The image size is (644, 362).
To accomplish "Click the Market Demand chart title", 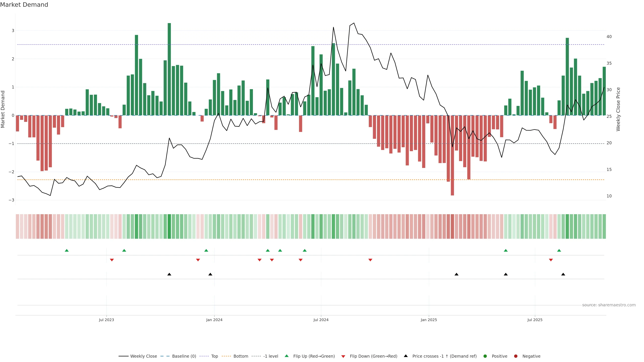I will (x=24, y=5).
